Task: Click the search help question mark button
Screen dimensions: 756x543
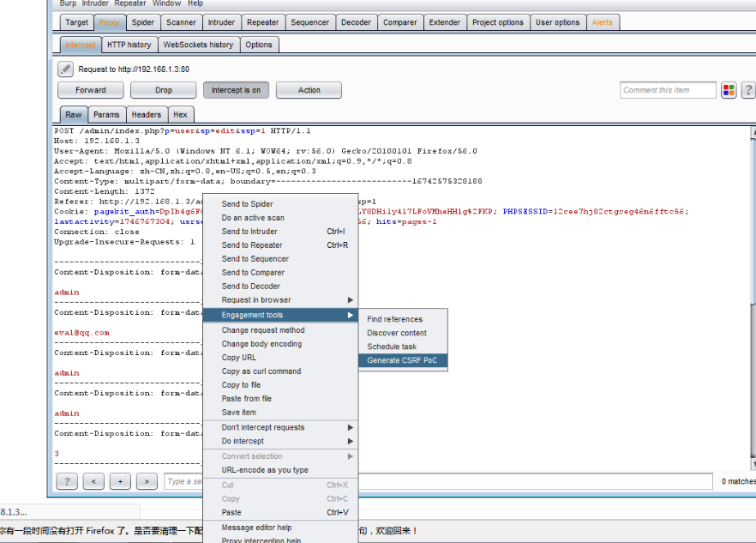Action: coord(67,481)
